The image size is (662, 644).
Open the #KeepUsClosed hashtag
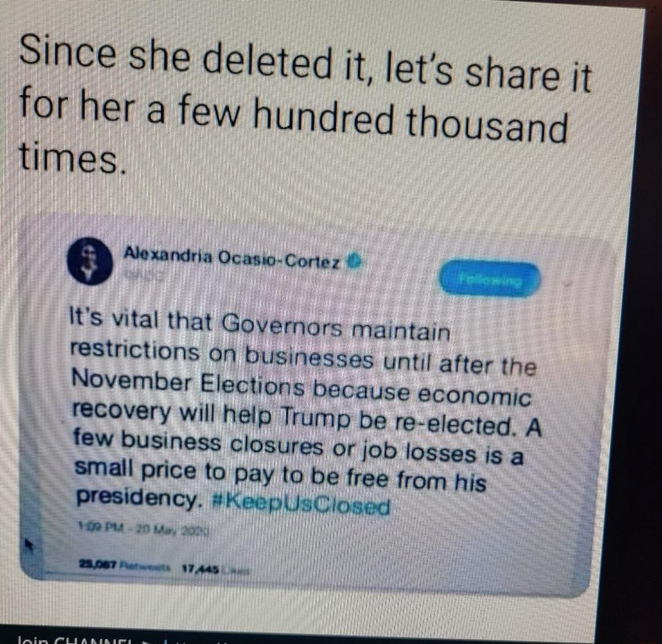point(300,504)
